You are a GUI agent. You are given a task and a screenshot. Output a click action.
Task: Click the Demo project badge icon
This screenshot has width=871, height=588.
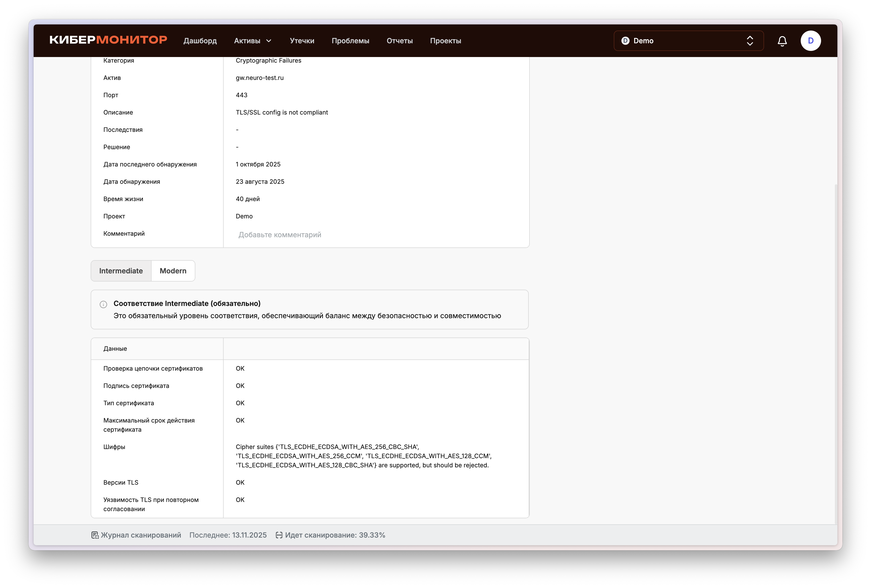pyautogui.click(x=625, y=41)
